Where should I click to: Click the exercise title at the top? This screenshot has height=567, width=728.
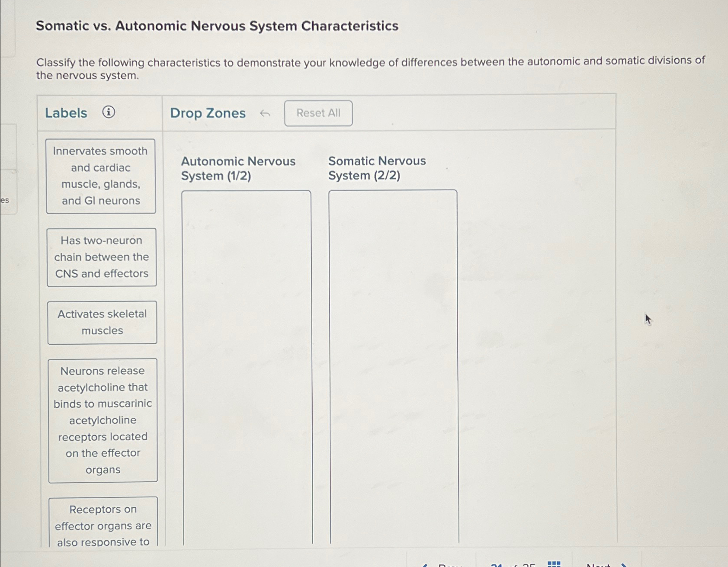point(217,26)
